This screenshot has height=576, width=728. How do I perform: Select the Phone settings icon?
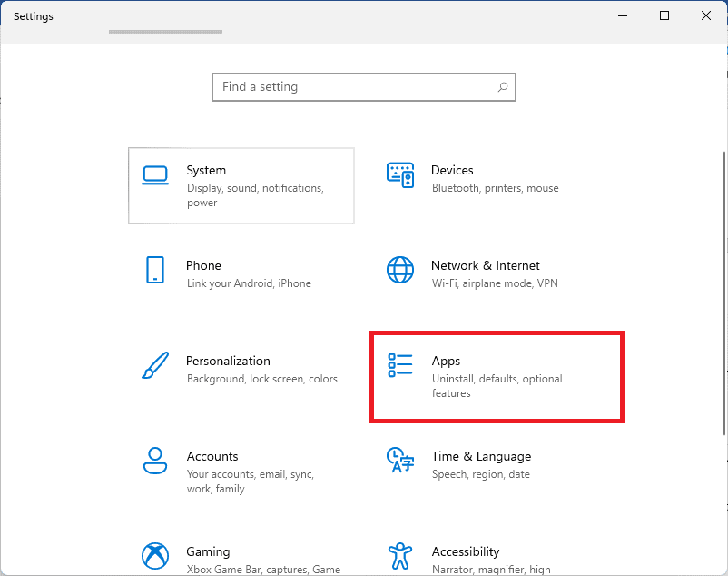(155, 270)
